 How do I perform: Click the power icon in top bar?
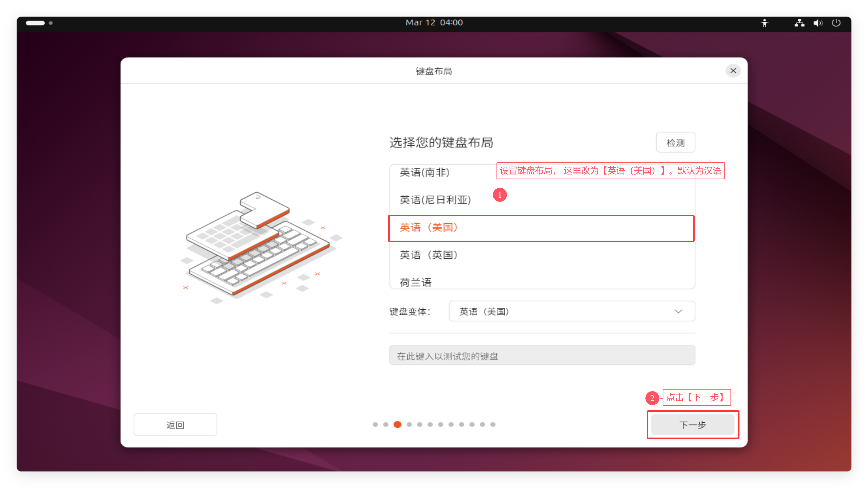tap(836, 23)
